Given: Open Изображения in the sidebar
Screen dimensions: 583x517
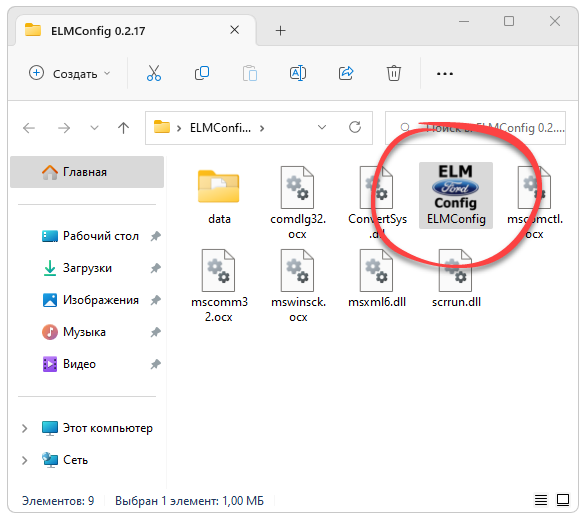Looking at the screenshot, I should [91, 300].
